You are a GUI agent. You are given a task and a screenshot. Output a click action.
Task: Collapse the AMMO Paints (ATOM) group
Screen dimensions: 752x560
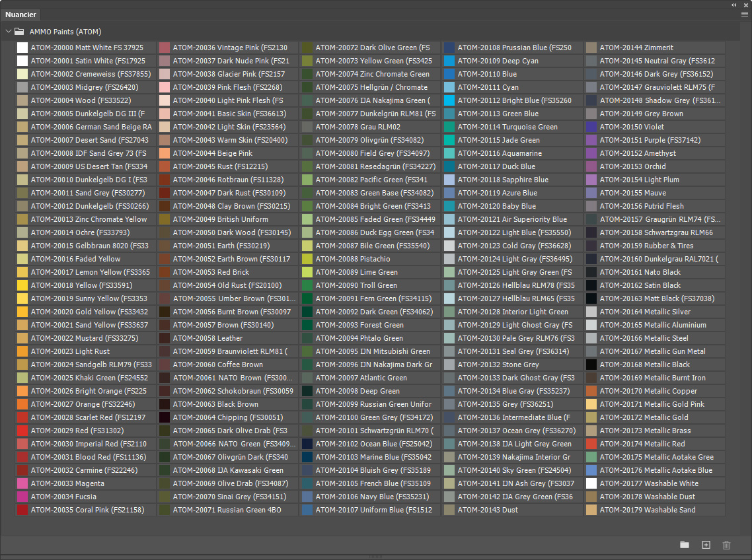[x=8, y=32]
